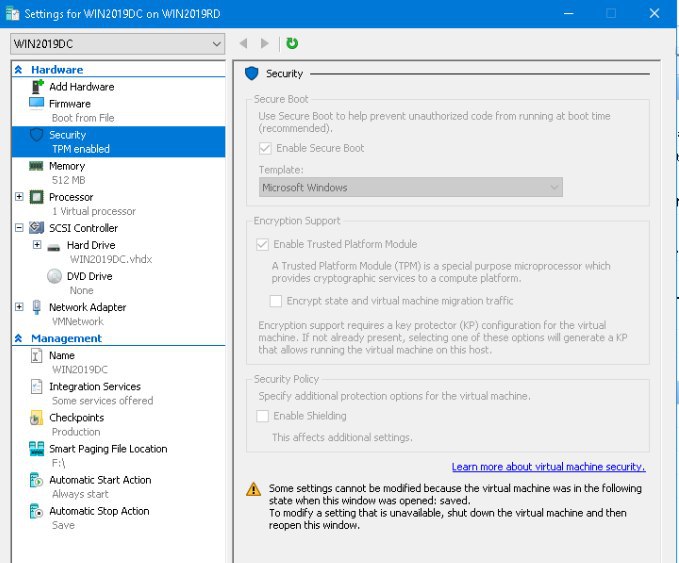Select Integration Services settings
Image resolution: width=679 pixels, height=563 pixels.
click(95, 387)
